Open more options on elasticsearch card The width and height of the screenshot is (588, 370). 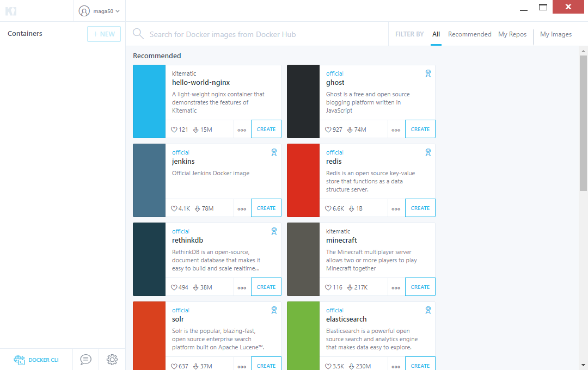[x=396, y=367]
